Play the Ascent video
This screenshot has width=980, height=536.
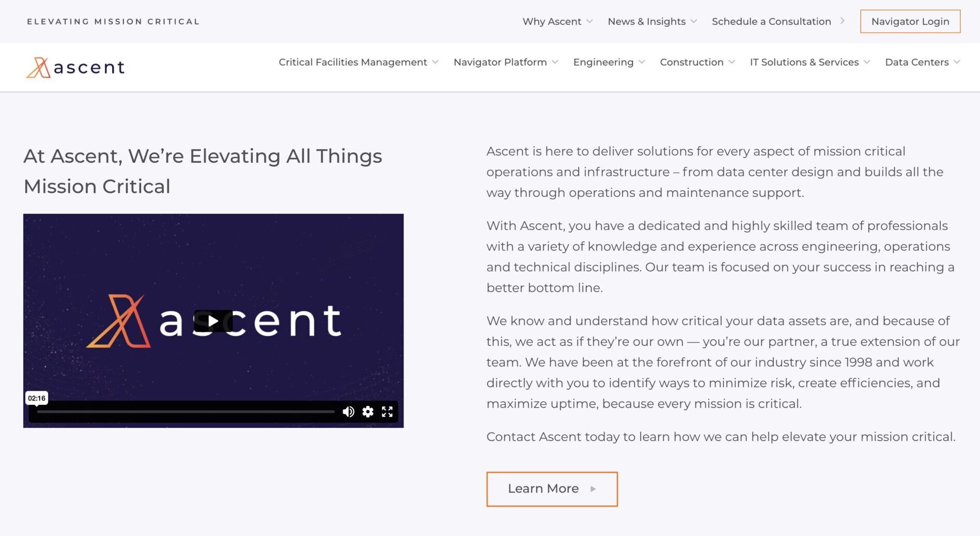213,321
